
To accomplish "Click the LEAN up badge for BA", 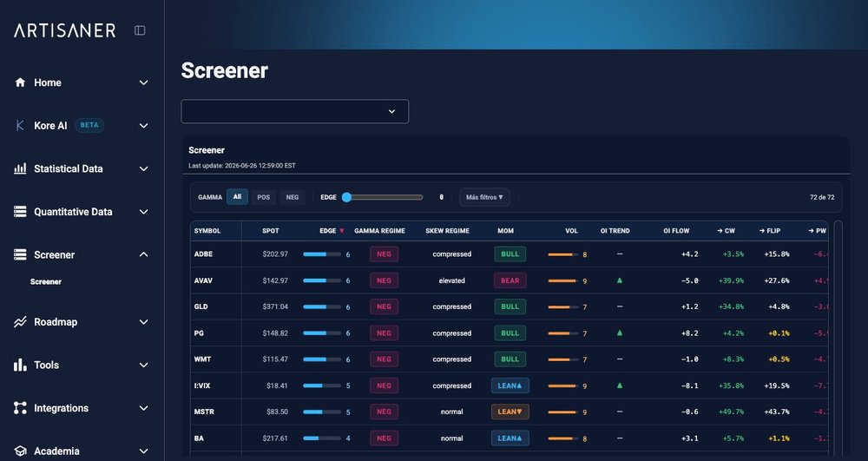I will pyautogui.click(x=510, y=438).
